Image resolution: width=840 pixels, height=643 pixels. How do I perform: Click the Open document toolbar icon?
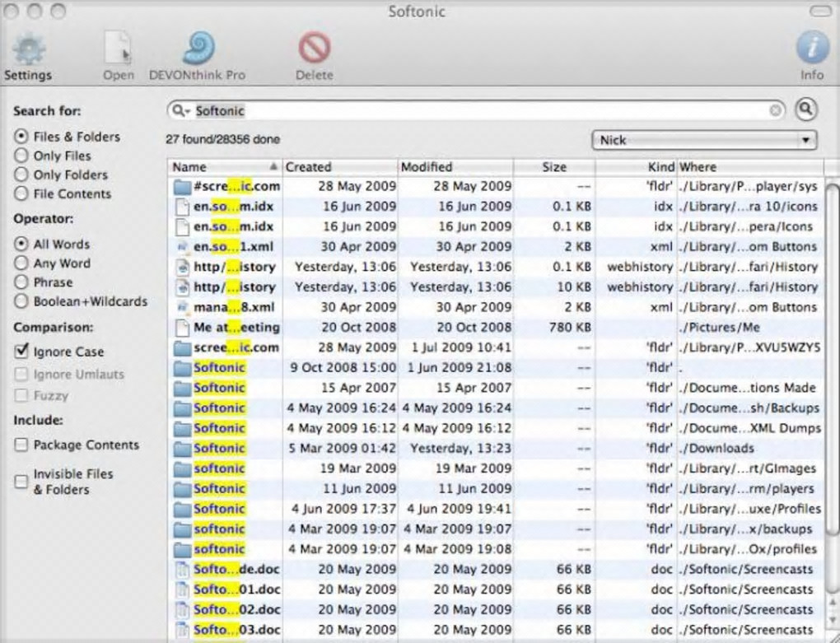pos(118,49)
